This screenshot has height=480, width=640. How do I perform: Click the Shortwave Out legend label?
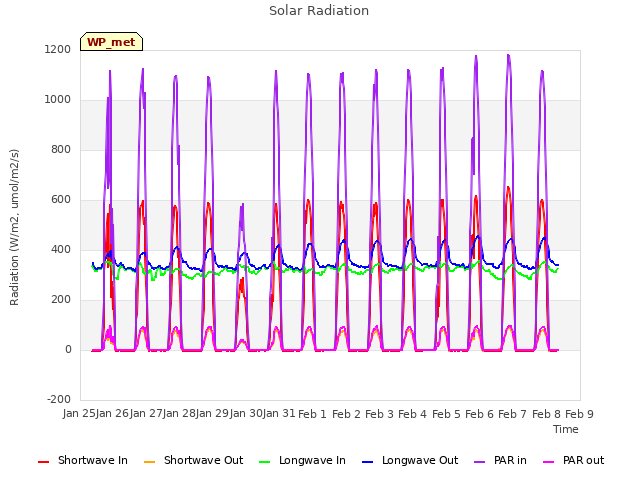pos(203,460)
